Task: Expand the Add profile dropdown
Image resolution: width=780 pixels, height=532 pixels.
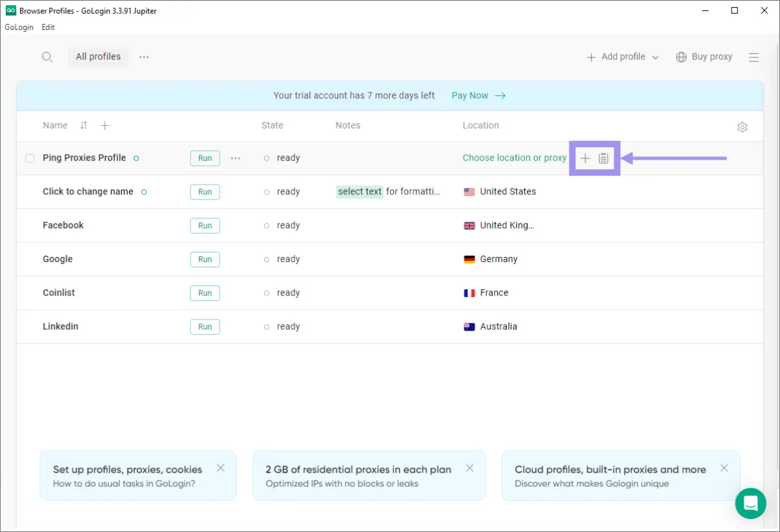Action: tap(655, 57)
